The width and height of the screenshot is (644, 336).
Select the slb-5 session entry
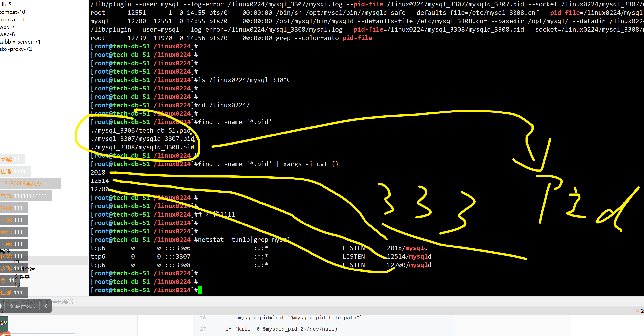[6, 4]
